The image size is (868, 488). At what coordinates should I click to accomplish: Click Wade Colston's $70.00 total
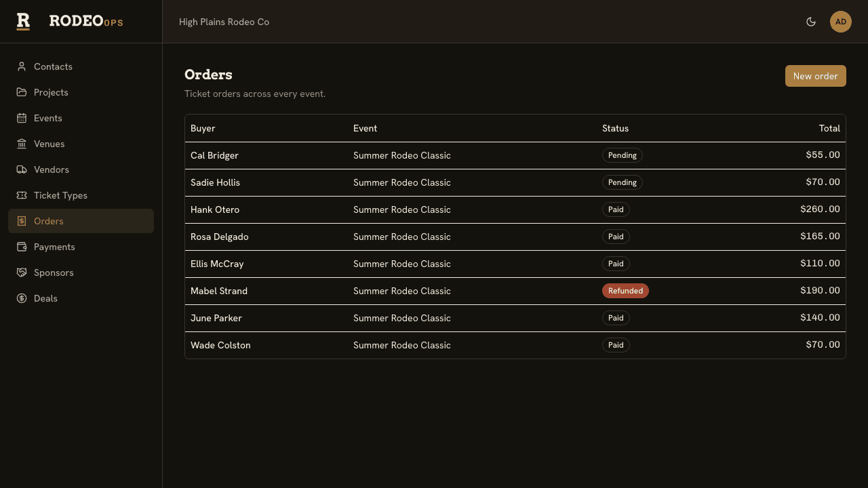(823, 345)
